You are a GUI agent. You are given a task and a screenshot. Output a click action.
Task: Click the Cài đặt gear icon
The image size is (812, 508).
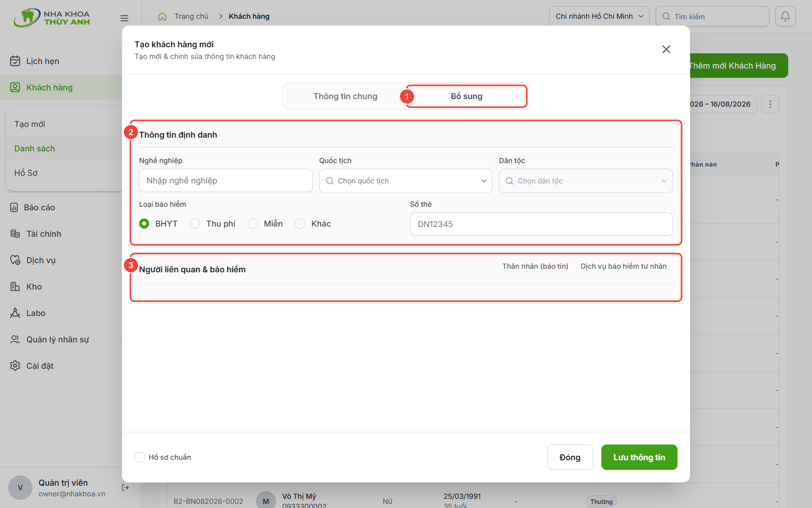15,366
